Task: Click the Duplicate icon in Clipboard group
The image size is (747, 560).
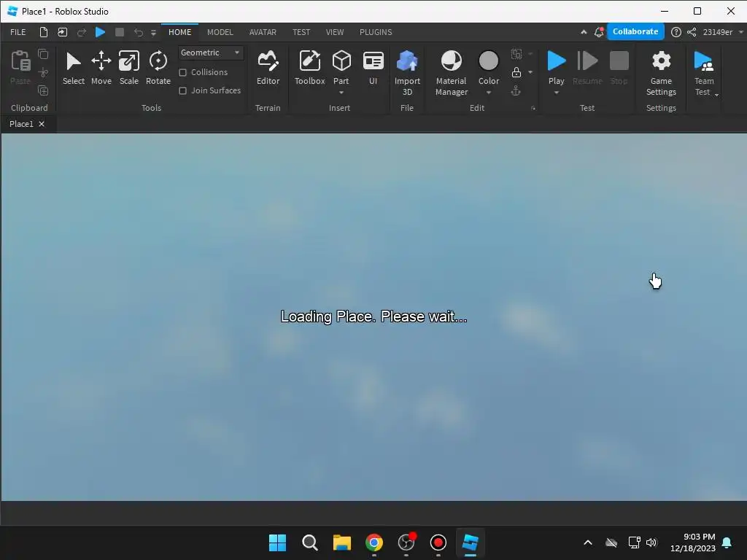Action: 43,90
